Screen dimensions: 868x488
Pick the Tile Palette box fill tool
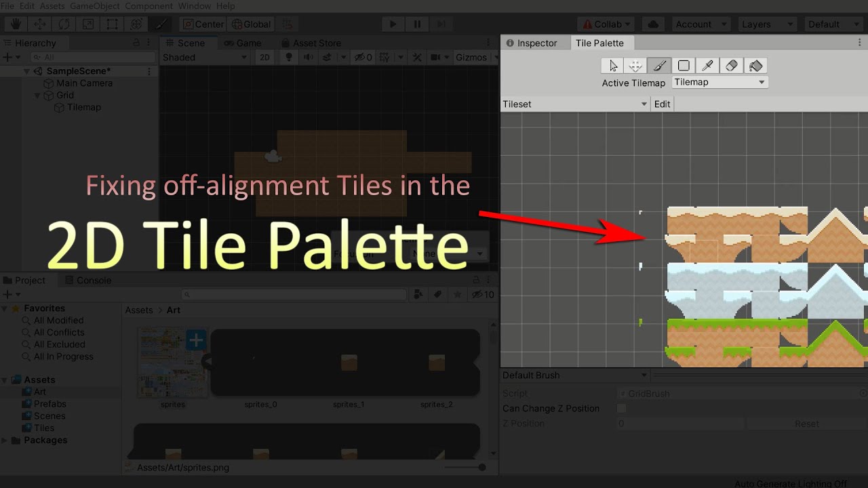click(x=684, y=66)
